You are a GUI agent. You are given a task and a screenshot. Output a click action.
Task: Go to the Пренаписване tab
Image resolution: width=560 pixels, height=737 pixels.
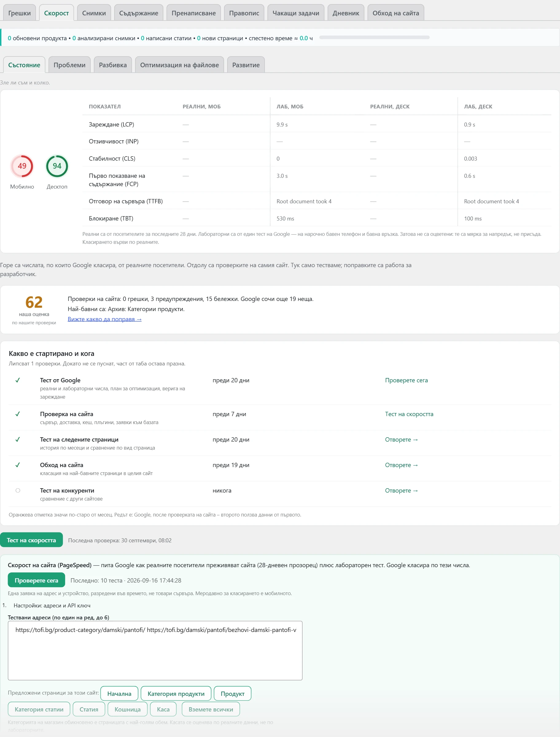(x=194, y=13)
